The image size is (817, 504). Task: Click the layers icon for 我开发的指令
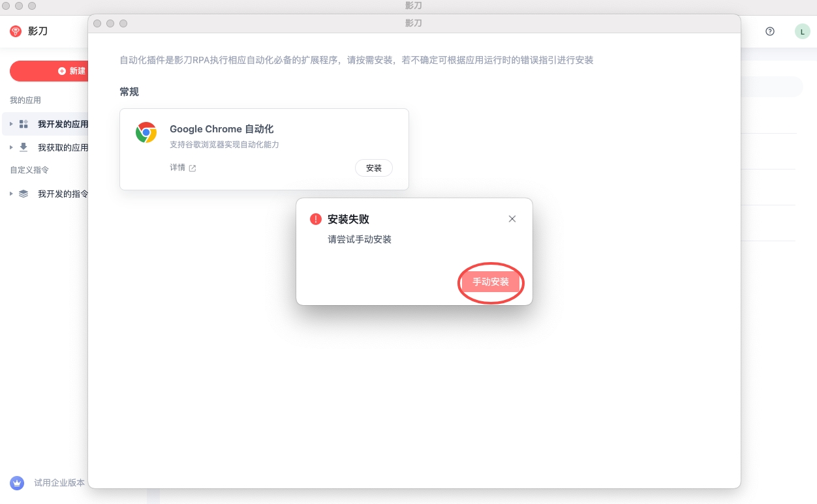click(x=23, y=194)
